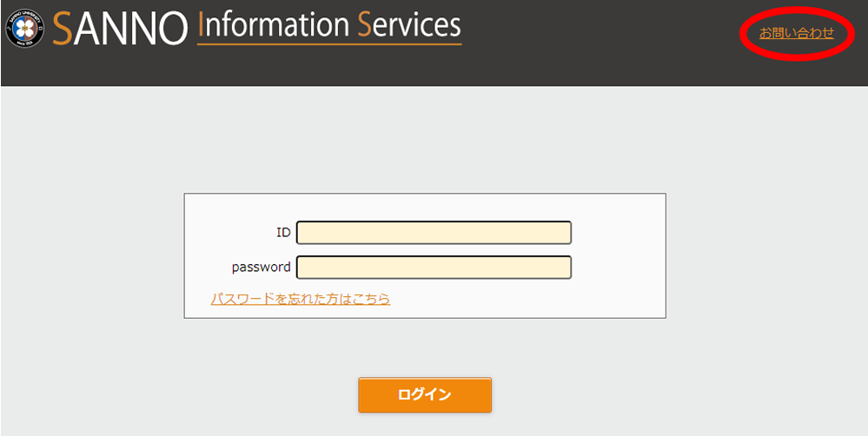Click the orange I of Information
The width and height of the screenshot is (868, 436).
(202, 24)
